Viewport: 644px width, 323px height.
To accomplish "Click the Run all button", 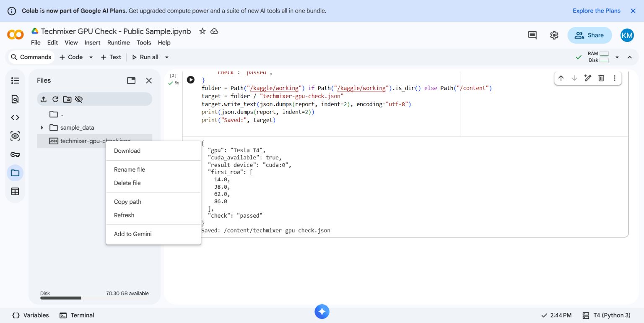I will pyautogui.click(x=145, y=57).
